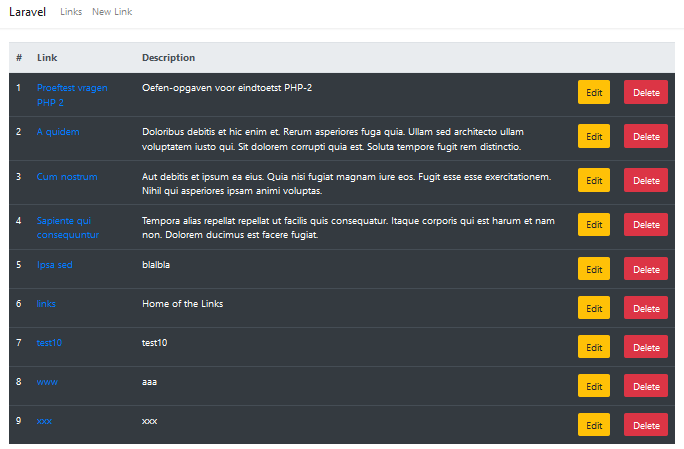Open the Proeftest vragen PHP 2 link

pos(72,95)
